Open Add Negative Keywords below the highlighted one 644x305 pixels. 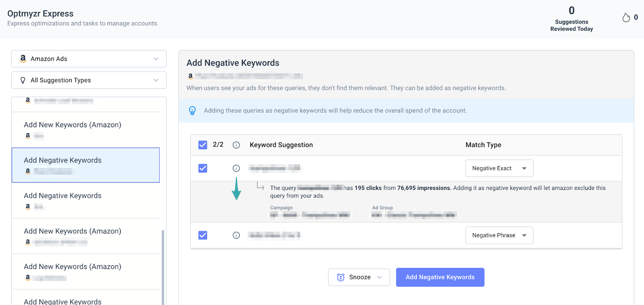point(86,200)
